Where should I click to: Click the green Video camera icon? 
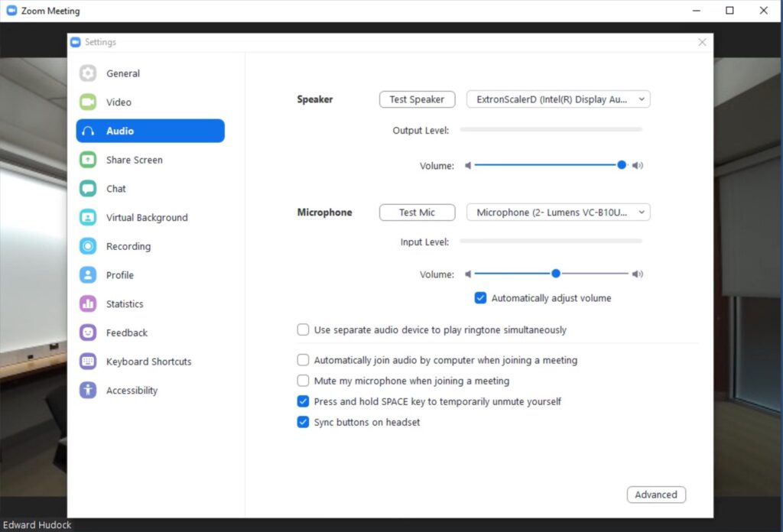[x=88, y=102]
